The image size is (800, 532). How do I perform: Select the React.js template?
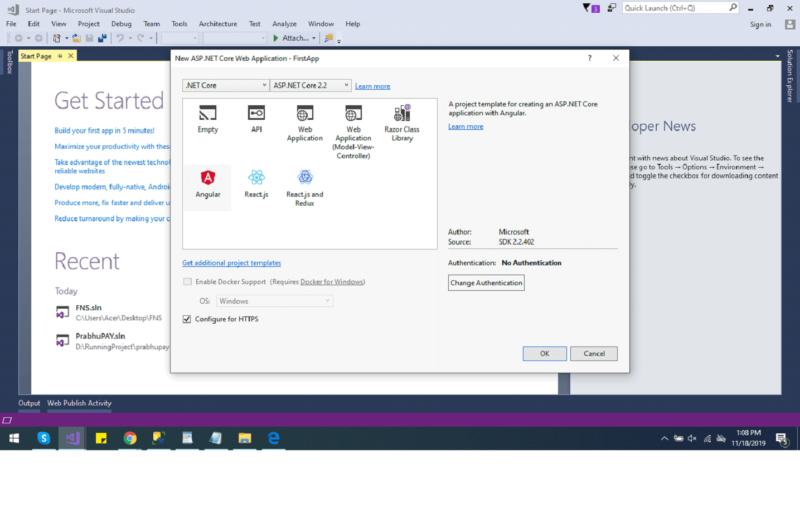(x=256, y=184)
